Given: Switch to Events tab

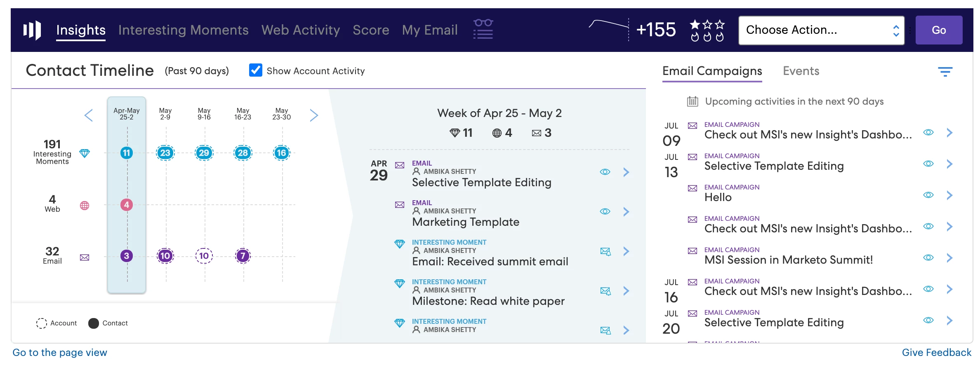Looking at the screenshot, I should coord(801,71).
